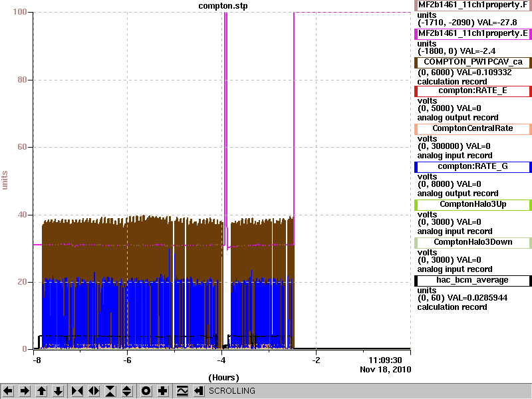
Task: Zoom out horizontally on the time axis
Action: (x=94, y=391)
